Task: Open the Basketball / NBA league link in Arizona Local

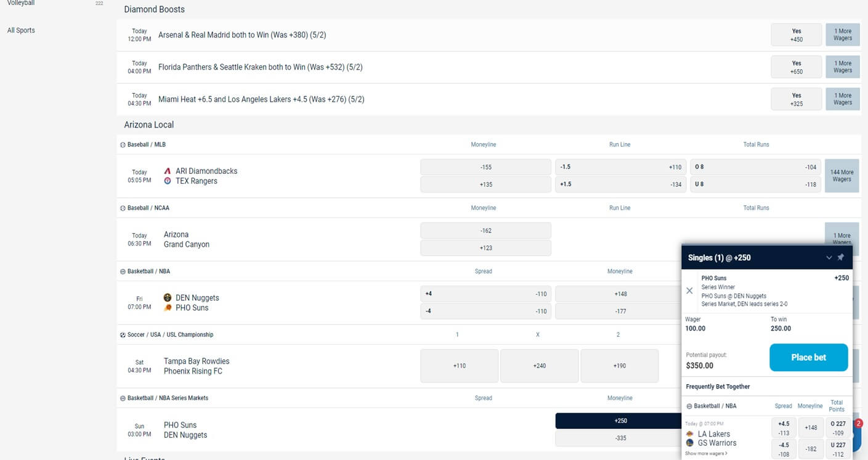Action: [x=148, y=271]
